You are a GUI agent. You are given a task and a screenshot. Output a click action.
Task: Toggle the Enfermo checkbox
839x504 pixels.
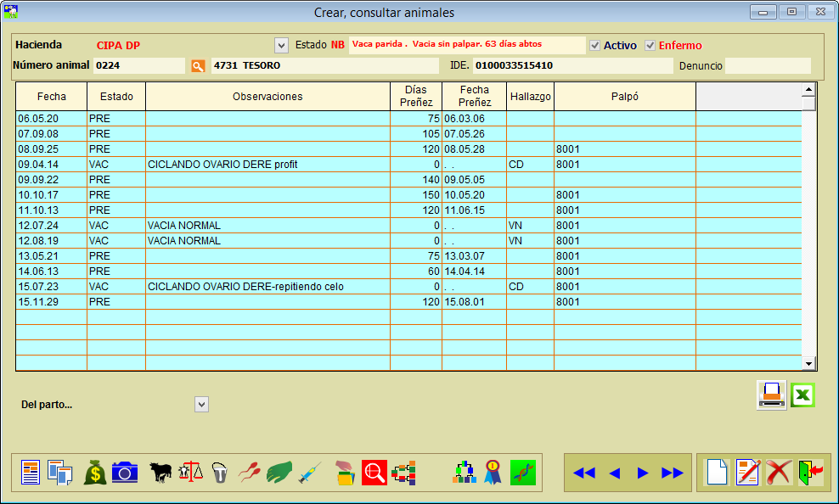[650, 45]
